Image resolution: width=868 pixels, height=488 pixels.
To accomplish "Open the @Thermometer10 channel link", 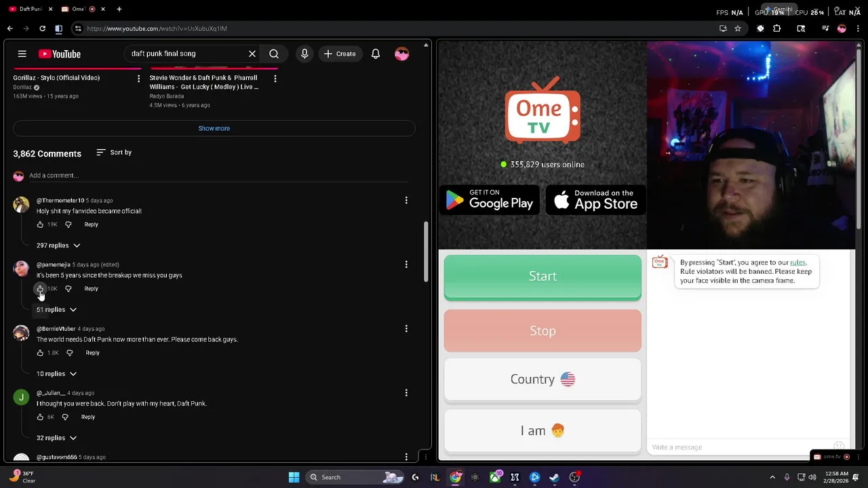I will pyautogui.click(x=60, y=201).
